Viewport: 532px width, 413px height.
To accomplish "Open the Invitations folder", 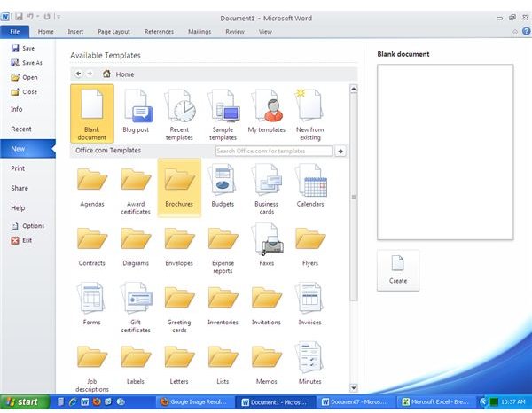I will [266, 305].
